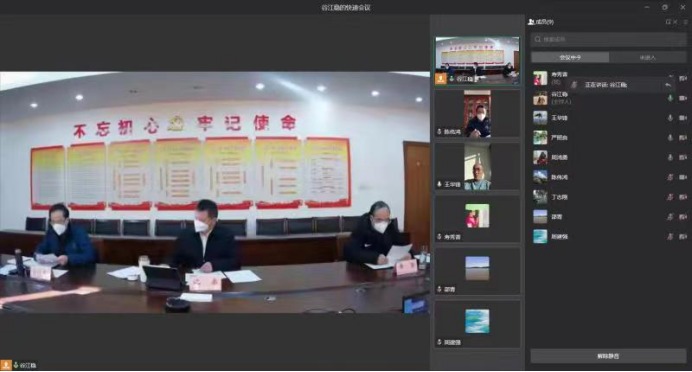This screenshot has height=372, width=692.
Task: Focus the member search input field
Action: point(608,39)
